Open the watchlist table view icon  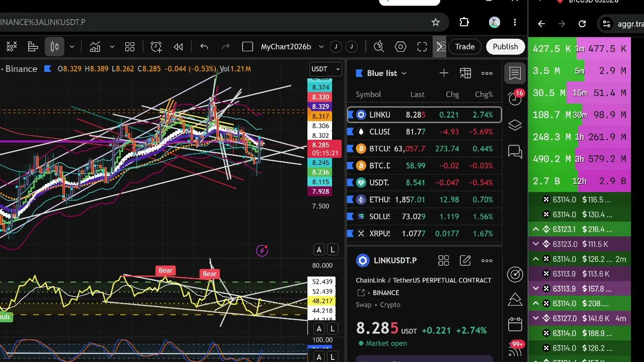(465, 73)
